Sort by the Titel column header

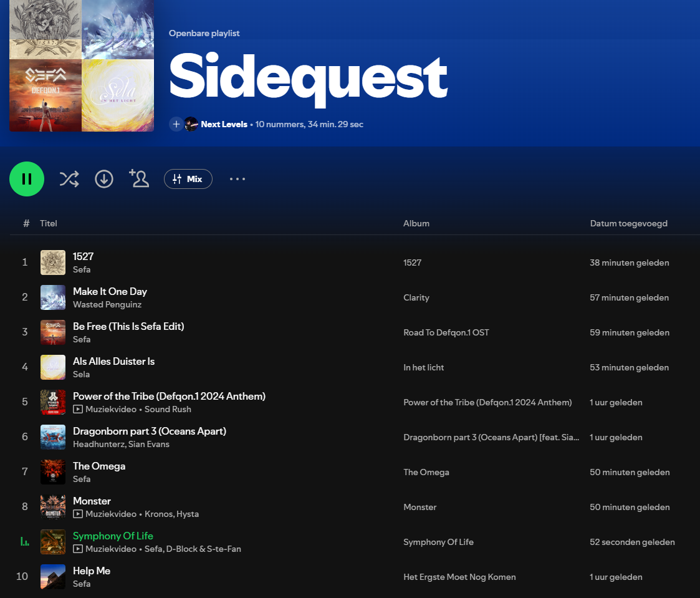point(48,223)
